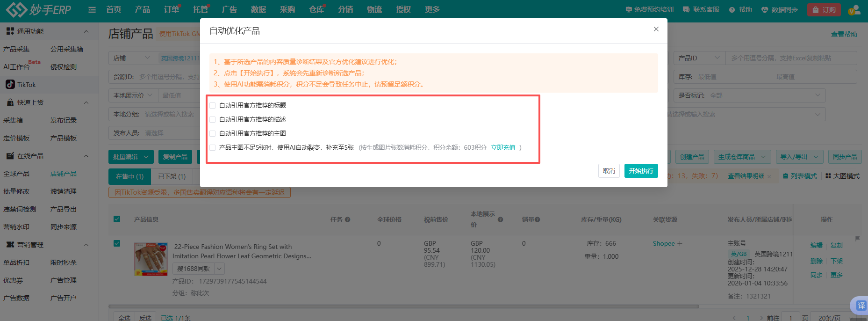The image size is (868, 321).
Task: Switch to the 在售中 (1) tab
Action: (129, 176)
